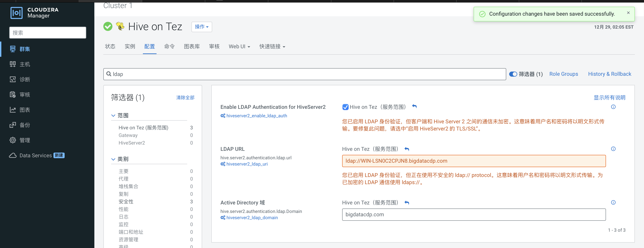The image size is (644, 248).
Task: Click the hiveserver2_ldap_domain link
Action: point(252,218)
